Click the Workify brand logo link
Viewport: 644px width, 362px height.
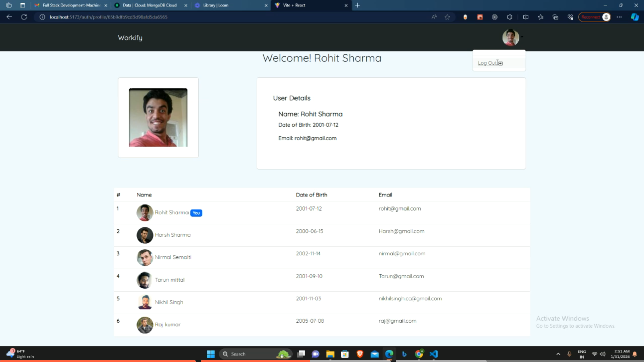[x=130, y=38]
